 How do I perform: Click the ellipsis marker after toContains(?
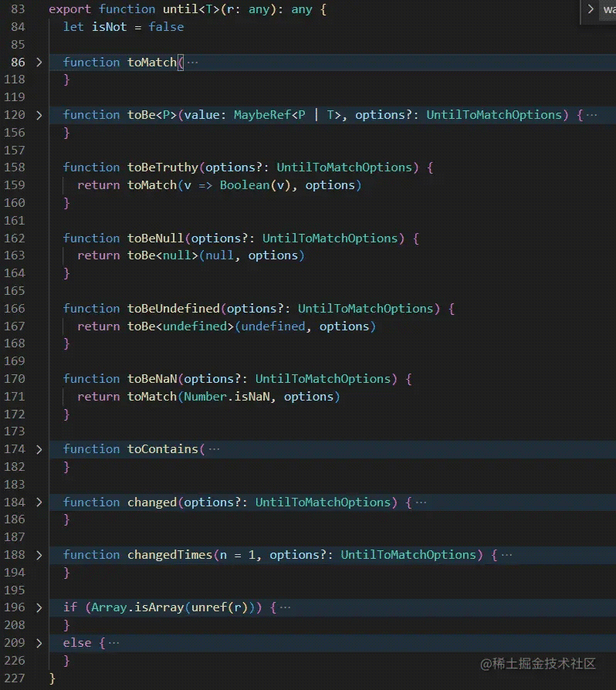(x=214, y=449)
